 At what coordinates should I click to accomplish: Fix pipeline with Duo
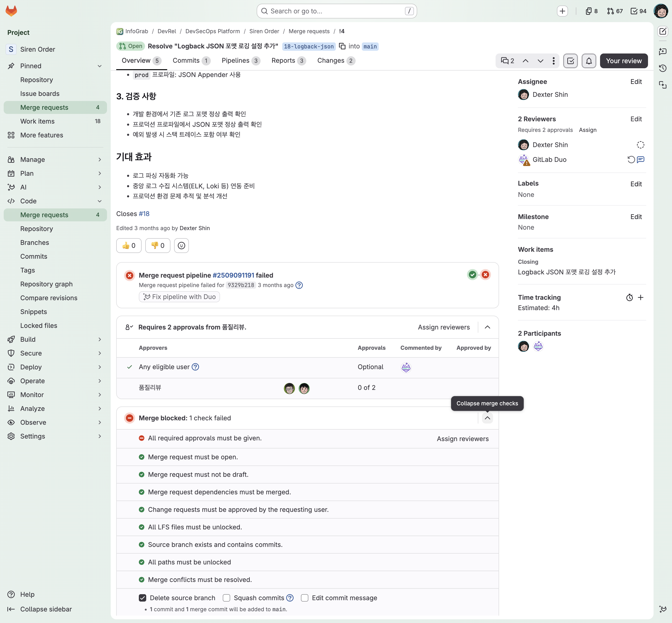pyautogui.click(x=179, y=297)
